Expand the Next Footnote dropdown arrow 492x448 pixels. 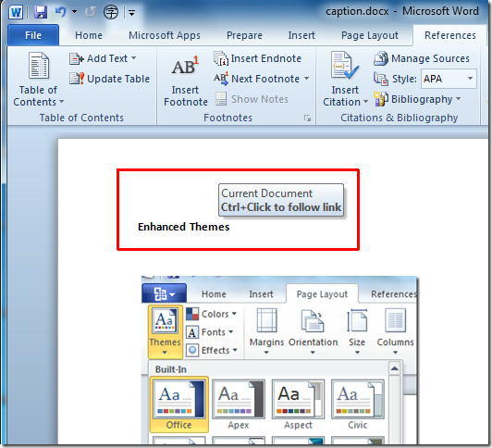point(307,78)
